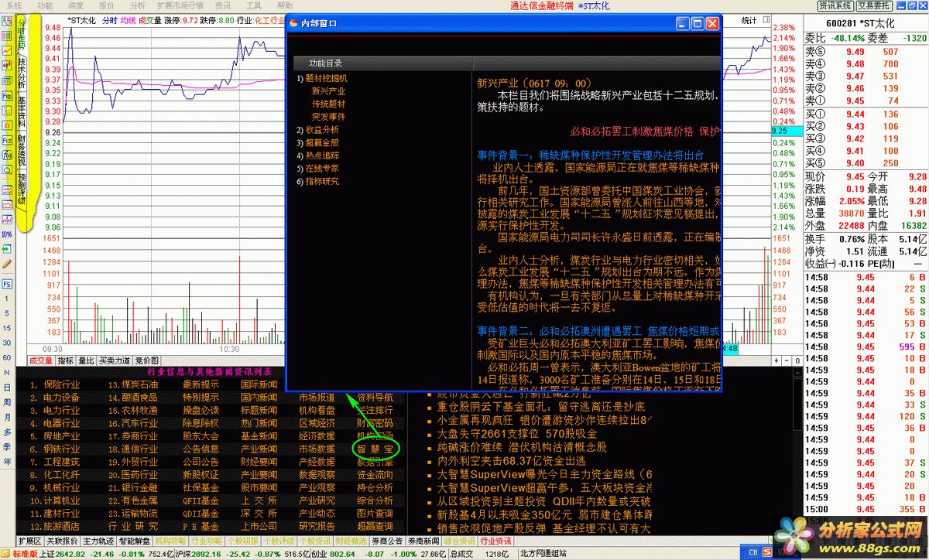Image resolution: width=929 pixels, height=560 pixels.
Task: Click the candlestick chart icon in left toolbar
Action: [x=7, y=67]
